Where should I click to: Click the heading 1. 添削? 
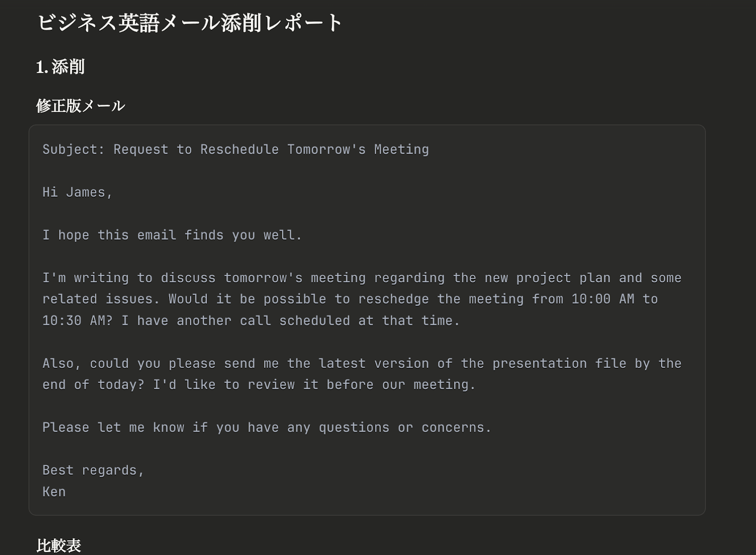[60, 67]
